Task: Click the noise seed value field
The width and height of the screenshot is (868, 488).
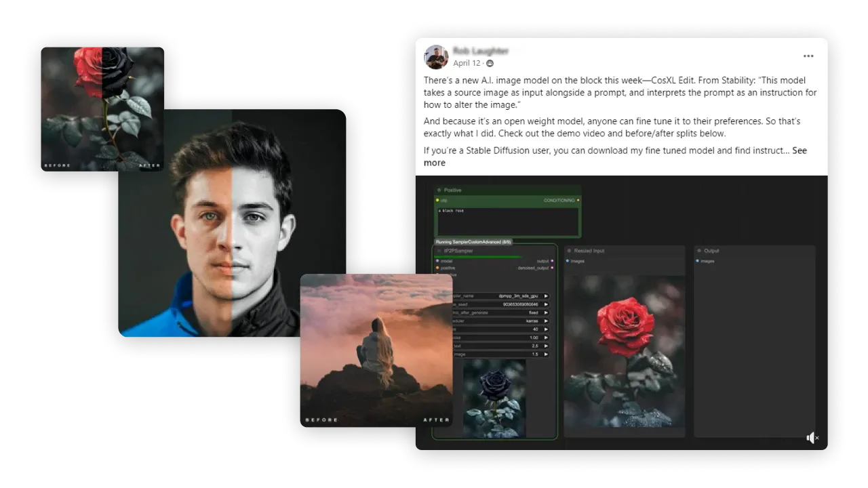Action: pos(500,304)
